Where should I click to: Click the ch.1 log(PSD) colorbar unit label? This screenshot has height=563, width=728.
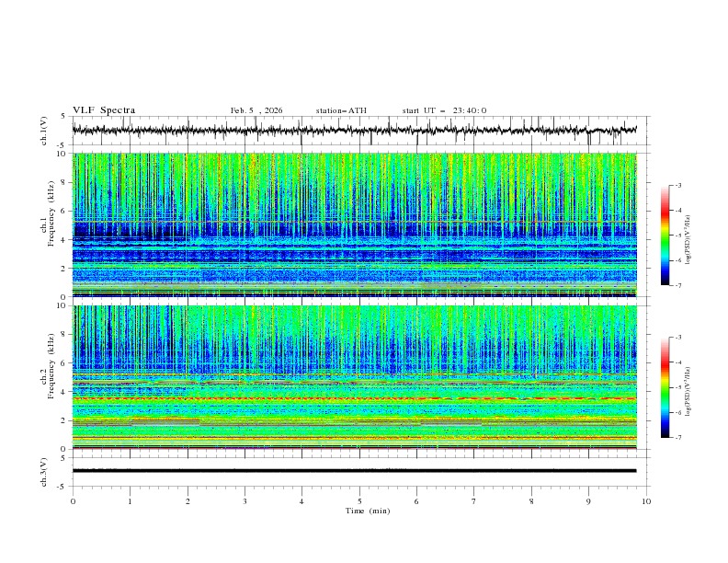click(x=688, y=240)
